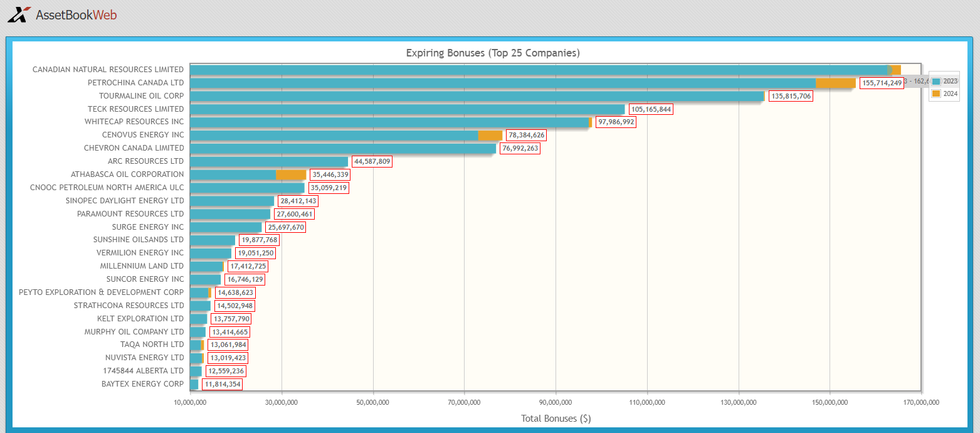Click the teal Tourmaline Oil Corp bar

tap(477, 96)
